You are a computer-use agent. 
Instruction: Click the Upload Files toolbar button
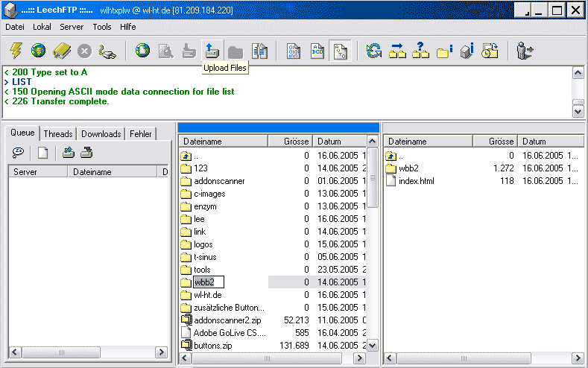tap(212, 51)
